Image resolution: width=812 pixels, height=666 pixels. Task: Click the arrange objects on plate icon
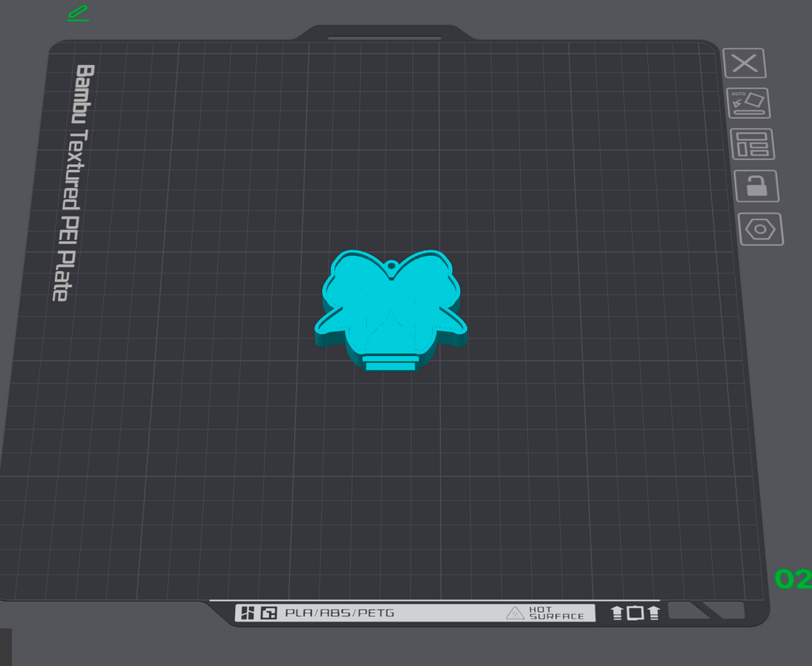click(752, 144)
